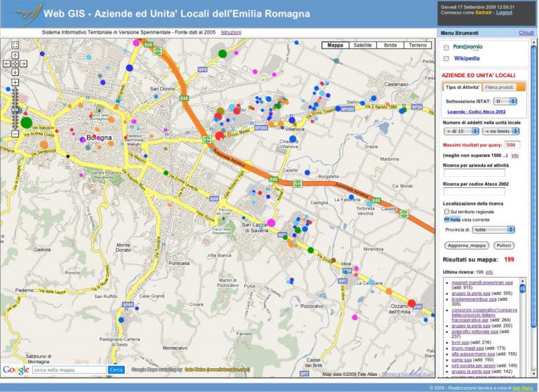Click the up arrow of the results list scrollbar
This screenshot has width=539, height=392.
522,280
